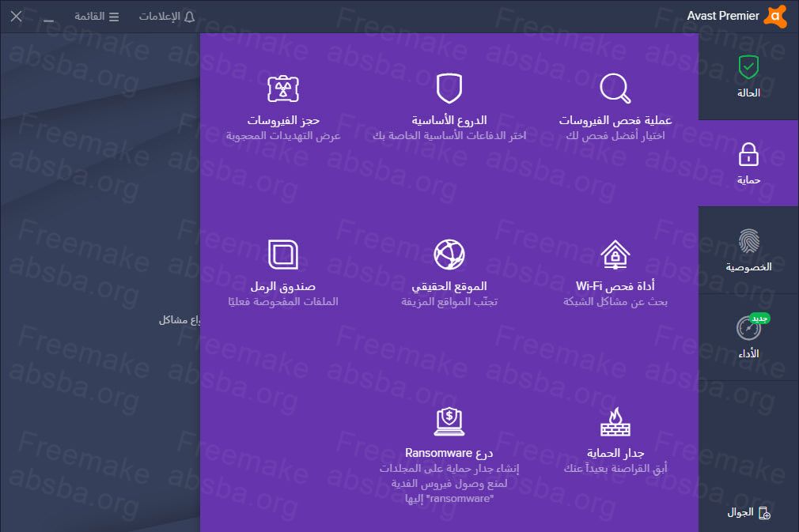Image resolution: width=799 pixels, height=532 pixels.
Task: Open the القائمة menu label
Action: (89, 17)
